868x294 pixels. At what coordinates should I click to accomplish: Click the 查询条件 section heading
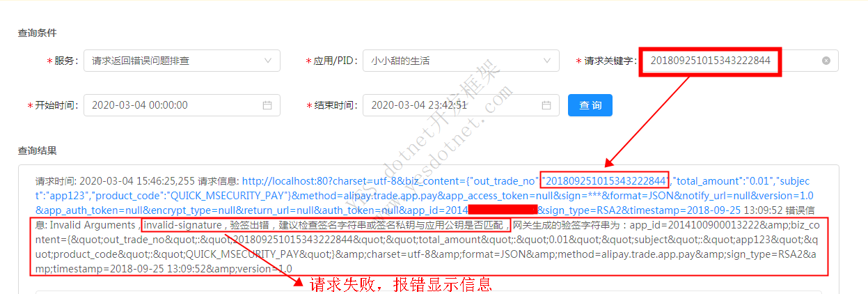pos(38,33)
